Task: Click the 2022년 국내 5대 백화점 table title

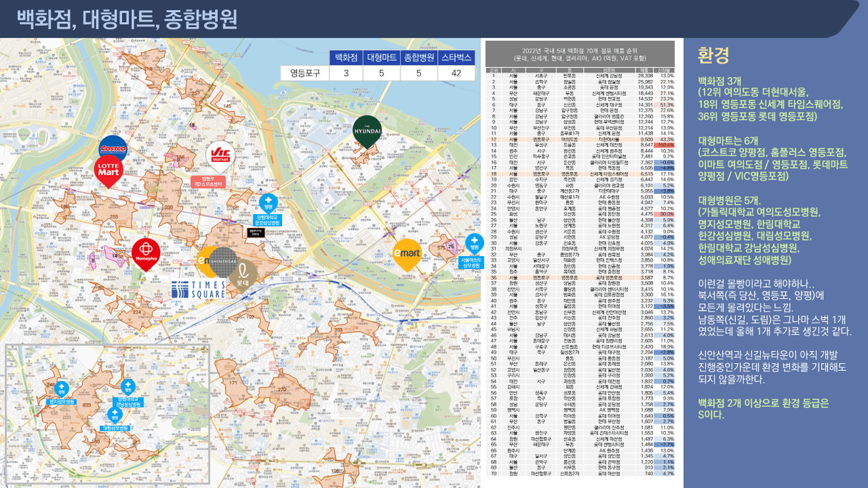Action: [580, 54]
